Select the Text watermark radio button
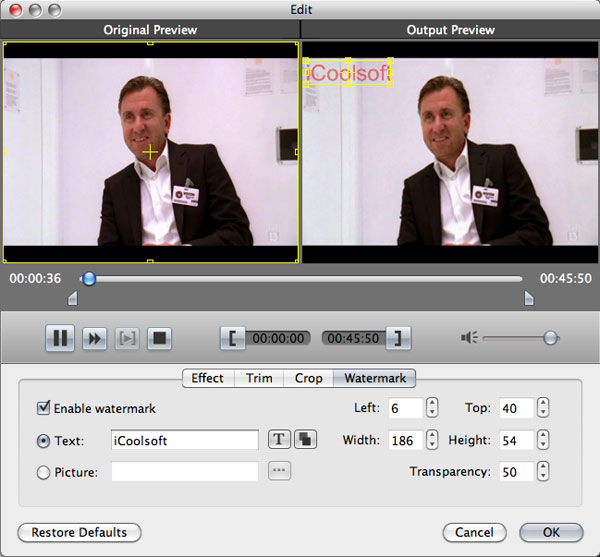 [x=43, y=440]
